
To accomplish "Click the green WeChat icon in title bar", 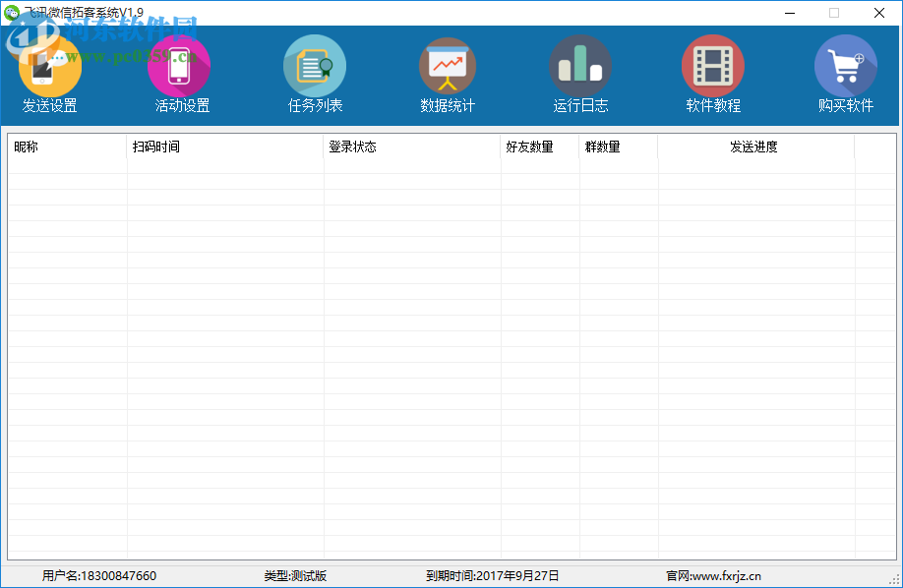I will click(12, 12).
